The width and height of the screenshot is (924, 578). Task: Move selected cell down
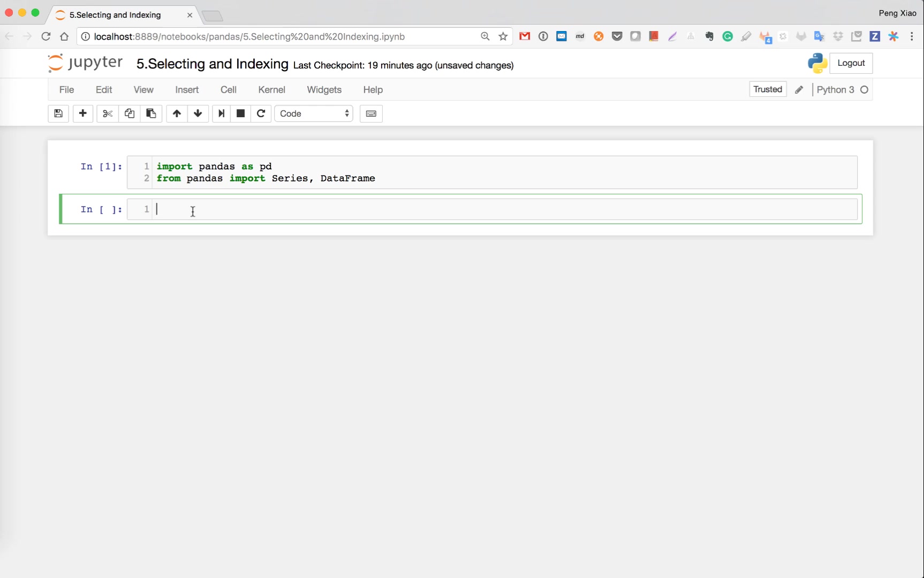pyautogui.click(x=198, y=113)
